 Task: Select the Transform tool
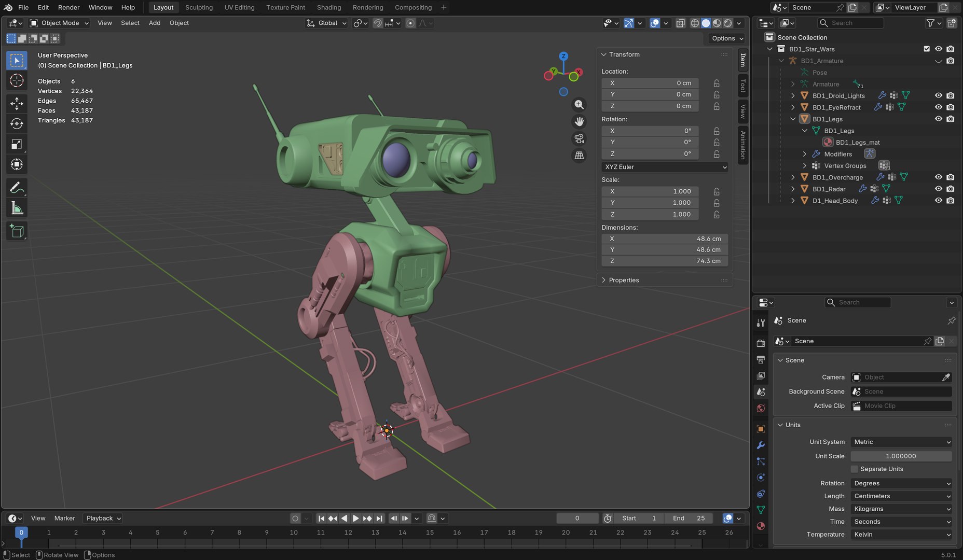pyautogui.click(x=17, y=164)
